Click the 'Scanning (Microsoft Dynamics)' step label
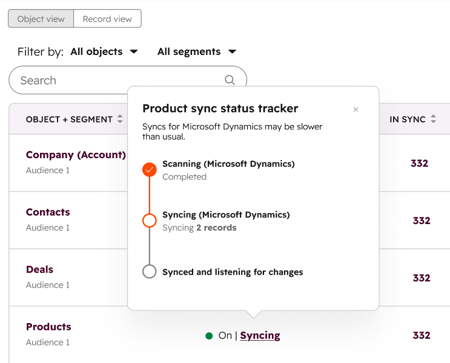The image size is (450, 363). [x=229, y=164]
